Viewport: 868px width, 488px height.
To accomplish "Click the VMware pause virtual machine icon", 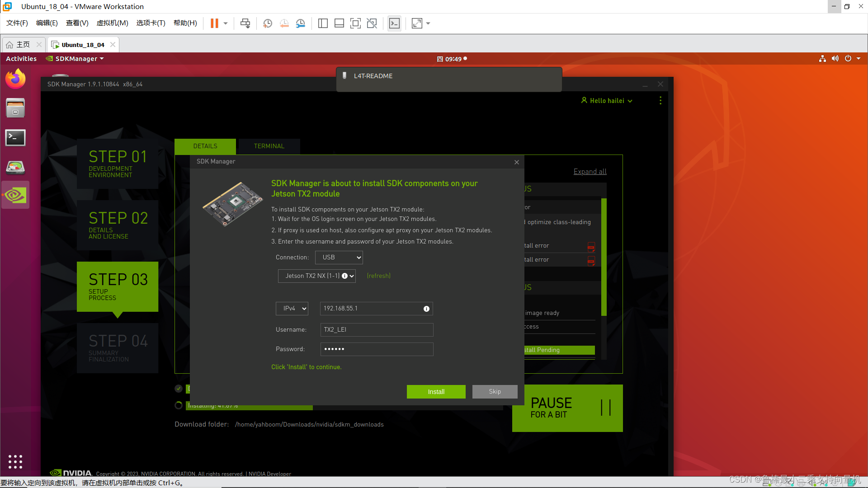I will (214, 23).
